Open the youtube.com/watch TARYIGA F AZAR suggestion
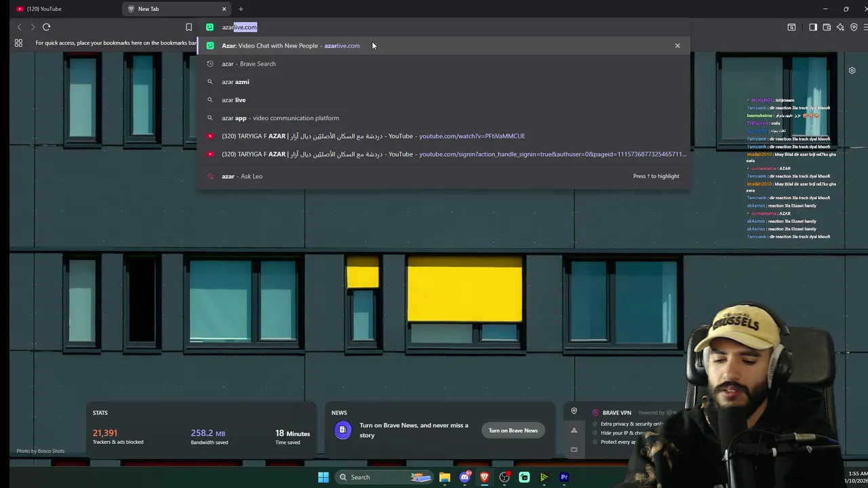The image size is (868, 488). pos(443,136)
